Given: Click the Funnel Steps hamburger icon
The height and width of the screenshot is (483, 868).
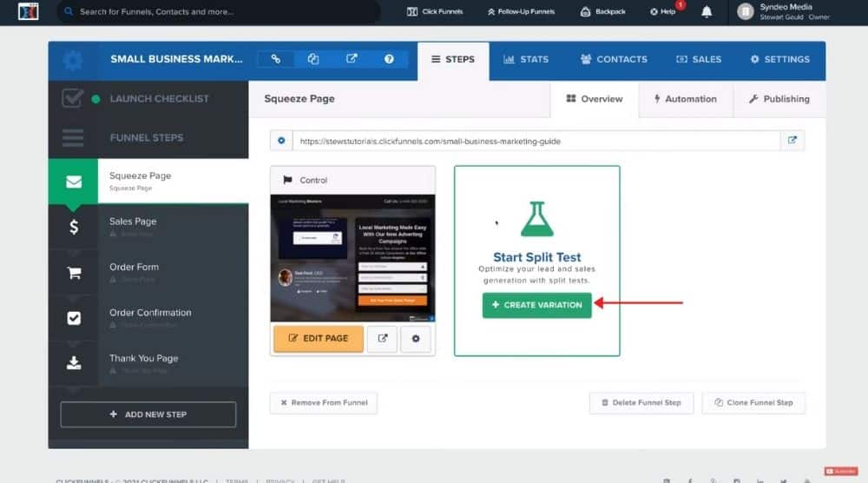Looking at the screenshot, I should pos(73,137).
